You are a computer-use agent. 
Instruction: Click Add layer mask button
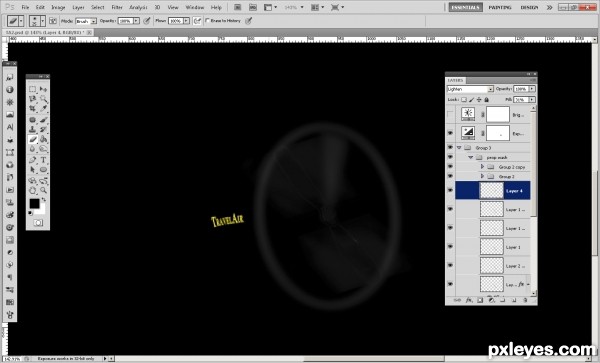[480, 300]
